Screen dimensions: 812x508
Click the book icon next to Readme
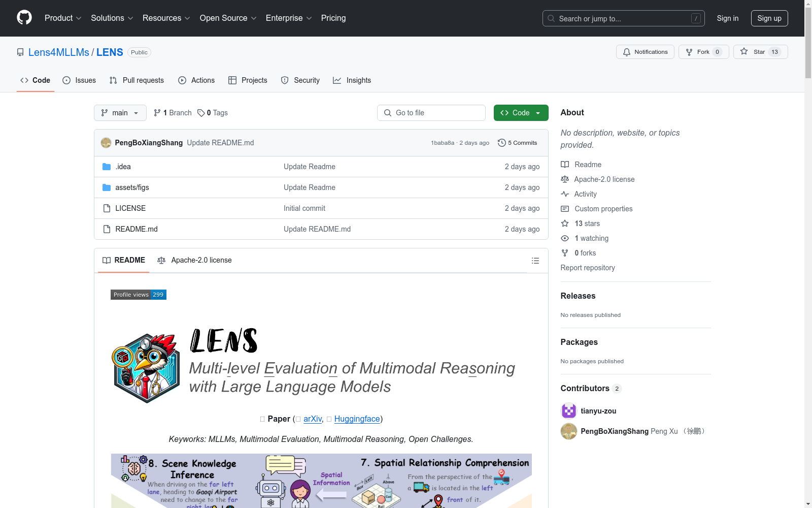point(565,165)
